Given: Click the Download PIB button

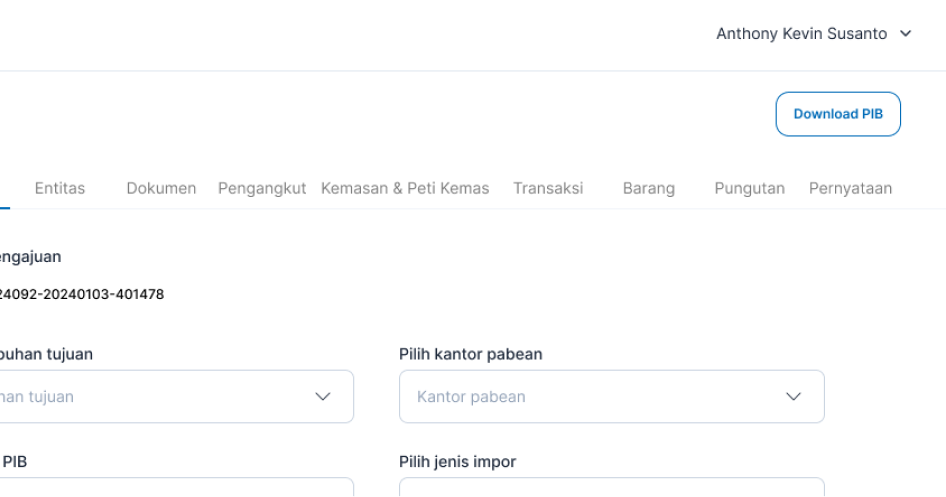Looking at the screenshot, I should point(838,114).
